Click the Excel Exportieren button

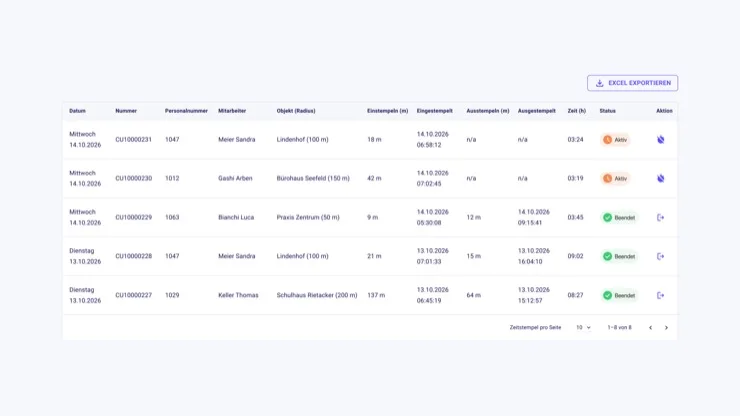pyautogui.click(x=632, y=83)
